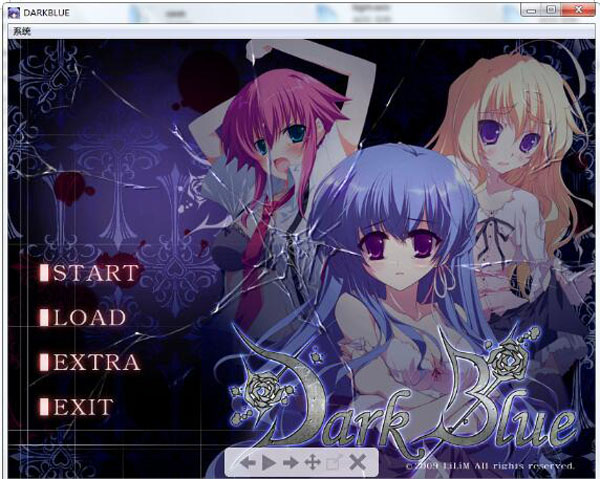Screen dimensions: 600x479
Task: Close the DARKBLUE window
Action: [579, 10]
